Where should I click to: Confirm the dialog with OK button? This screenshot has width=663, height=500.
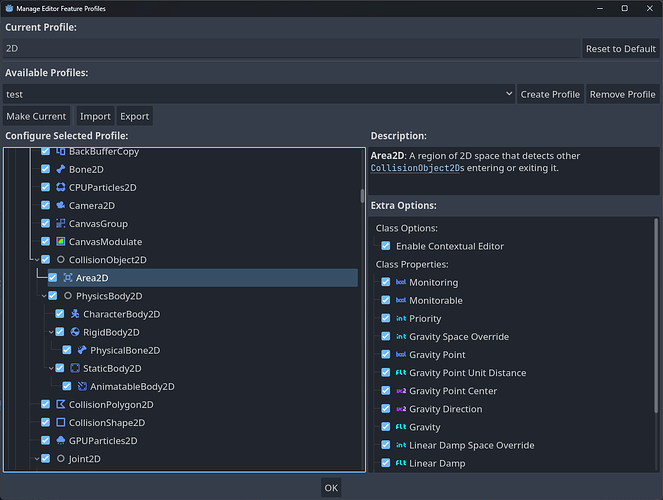click(x=331, y=488)
